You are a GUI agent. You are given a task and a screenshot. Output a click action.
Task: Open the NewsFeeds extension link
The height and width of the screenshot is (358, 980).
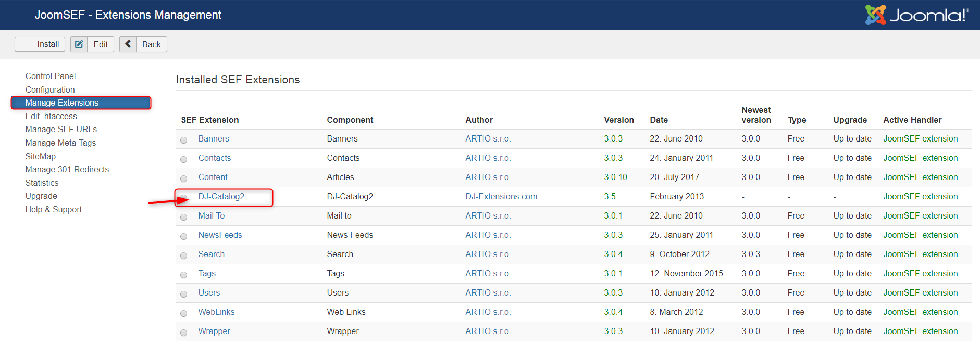(x=220, y=235)
